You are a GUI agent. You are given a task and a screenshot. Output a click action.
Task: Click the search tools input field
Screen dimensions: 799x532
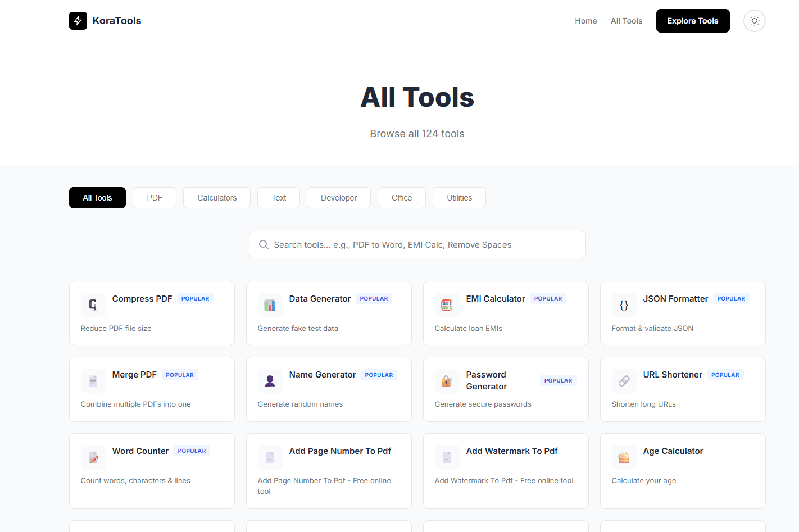[417, 244]
